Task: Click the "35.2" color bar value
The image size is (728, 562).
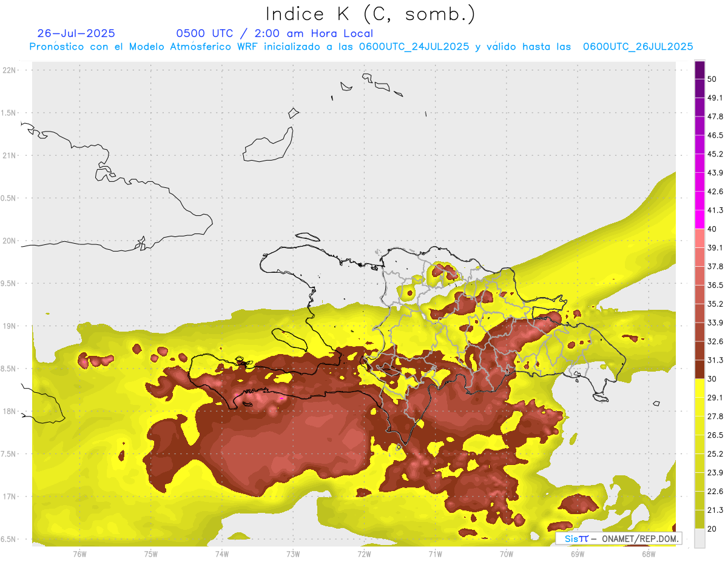Action: pos(715,304)
